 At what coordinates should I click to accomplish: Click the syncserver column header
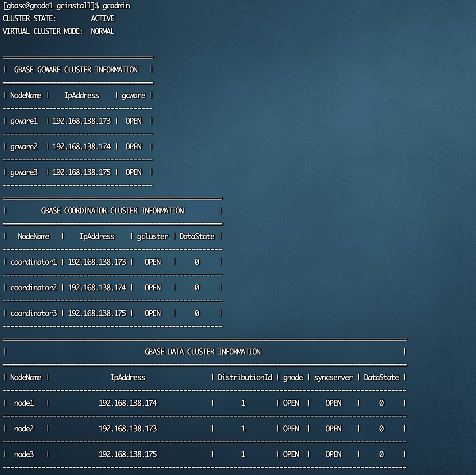333,378
